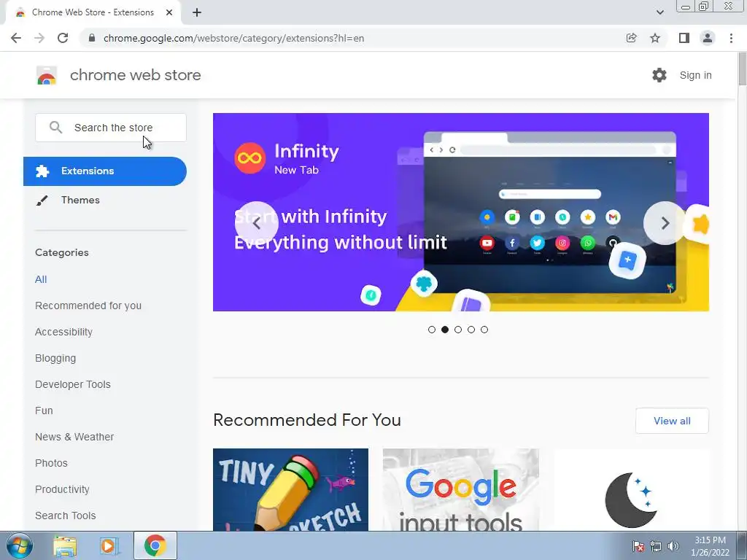This screenshot has width=747, height=560.
Task: Go back using the browser back arrow
Action: [16, 38]
